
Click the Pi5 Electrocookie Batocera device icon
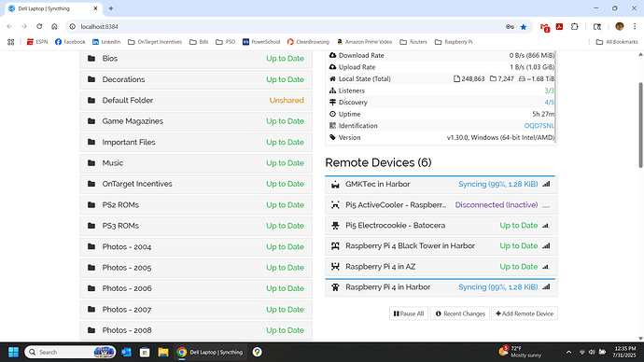point(335,226)
